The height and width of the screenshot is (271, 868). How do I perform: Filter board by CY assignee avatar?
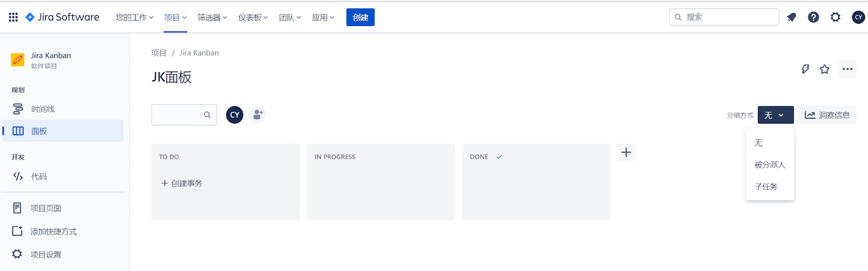[x=234, y=115]
